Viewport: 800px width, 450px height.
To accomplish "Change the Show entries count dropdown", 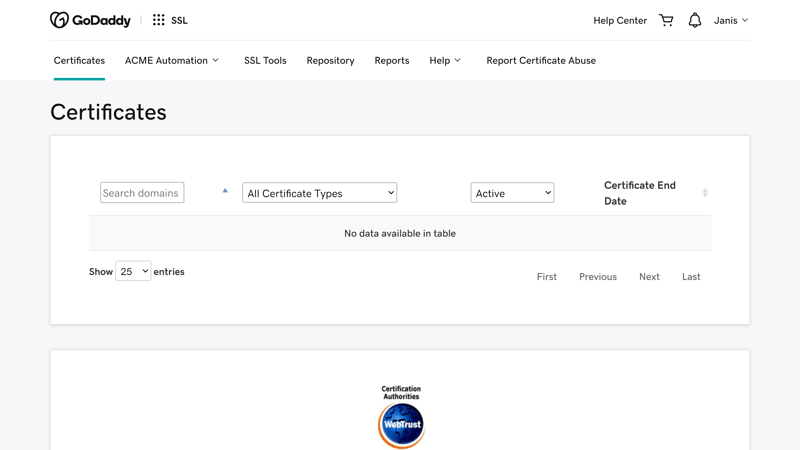I will coord(133,272).
